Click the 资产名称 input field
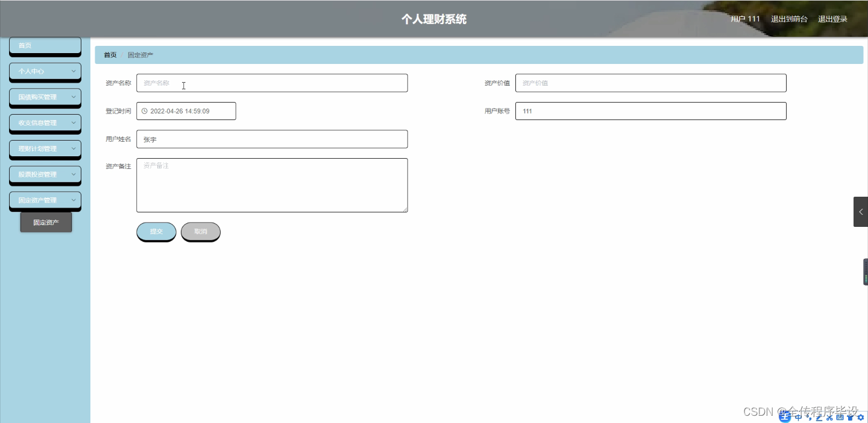 click(271, 83)
